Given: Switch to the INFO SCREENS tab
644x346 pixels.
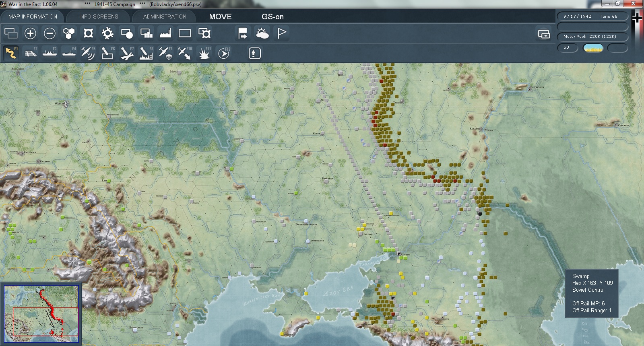Looking at the screenshot, I should coord(99,16).
